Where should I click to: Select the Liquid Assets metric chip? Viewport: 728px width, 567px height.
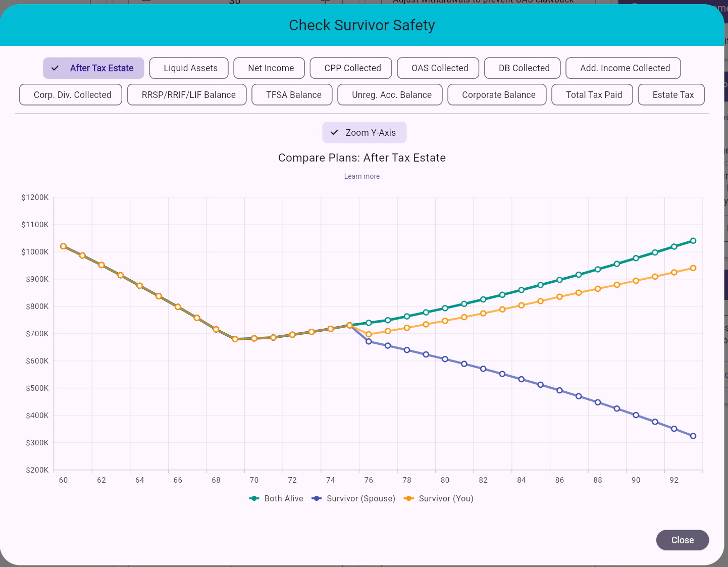[x=189, y=68]
